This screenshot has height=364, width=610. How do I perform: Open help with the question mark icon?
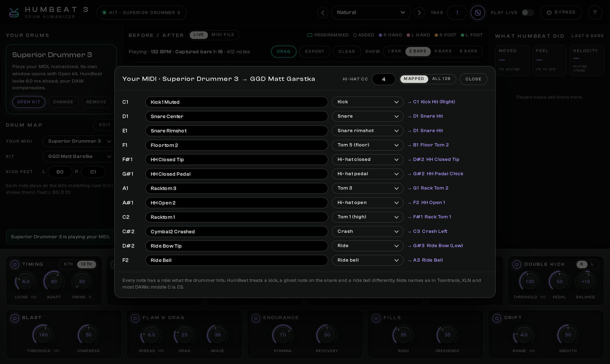595,13
